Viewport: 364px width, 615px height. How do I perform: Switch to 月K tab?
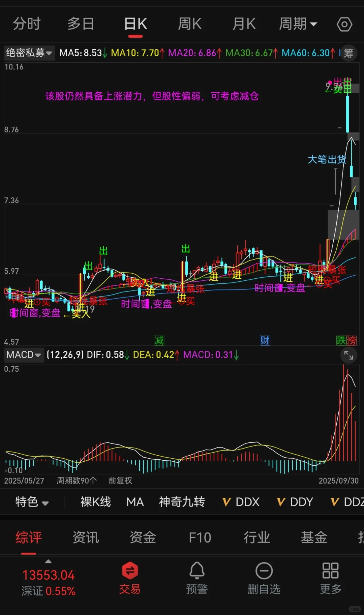point(244,24)
